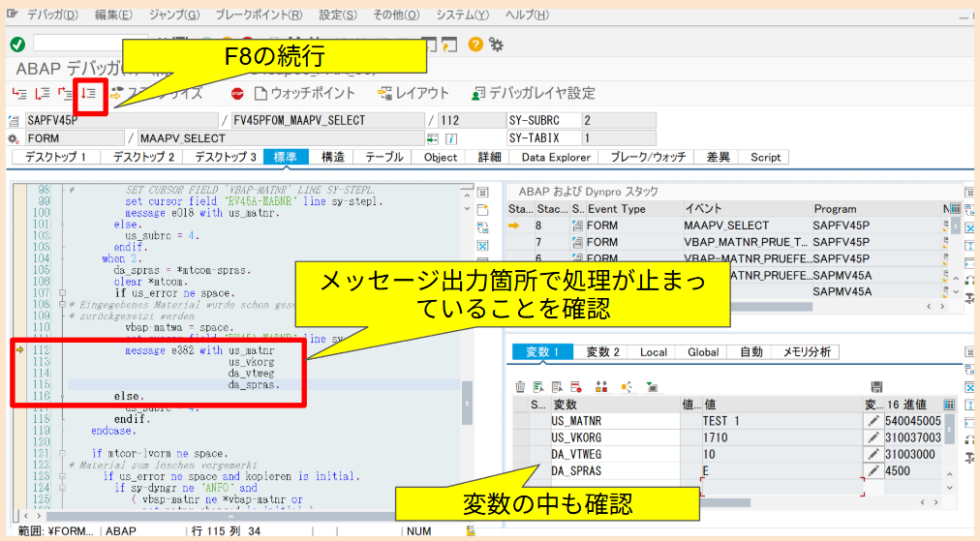Image resolution: width=980 pixels, height=541 pixels.
Task: Click the green Enter checkmark icon
Action: click(x=17, y=44)
